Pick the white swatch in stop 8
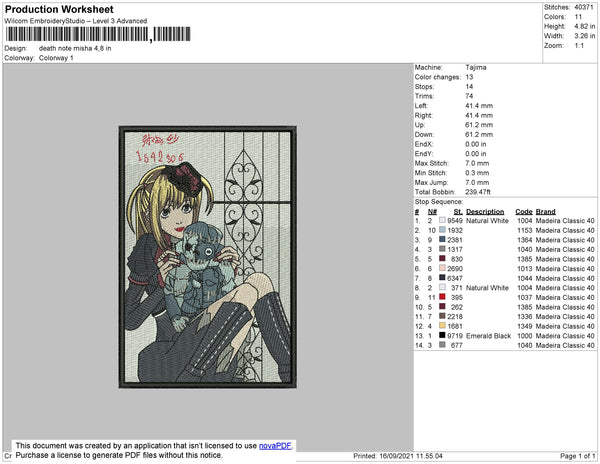This screenshot has height=464, width=600. tap(442, 287)
